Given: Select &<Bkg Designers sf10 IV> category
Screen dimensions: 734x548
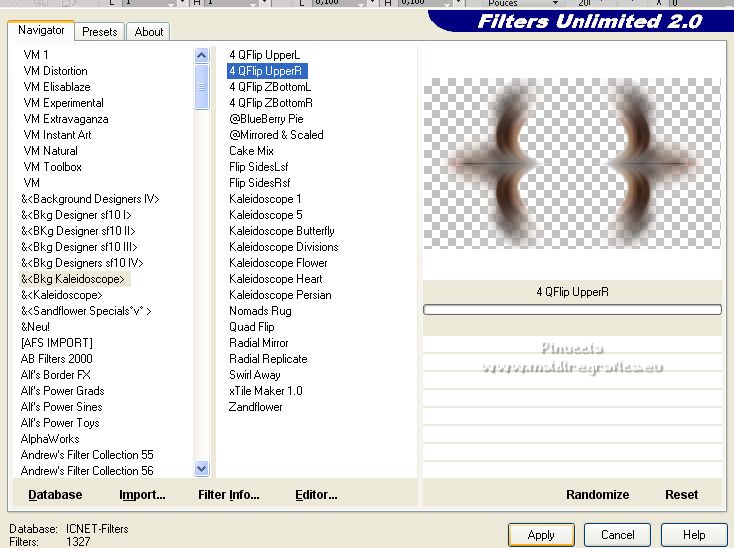Looking at the screenshot, I should [x=82, y=263].
